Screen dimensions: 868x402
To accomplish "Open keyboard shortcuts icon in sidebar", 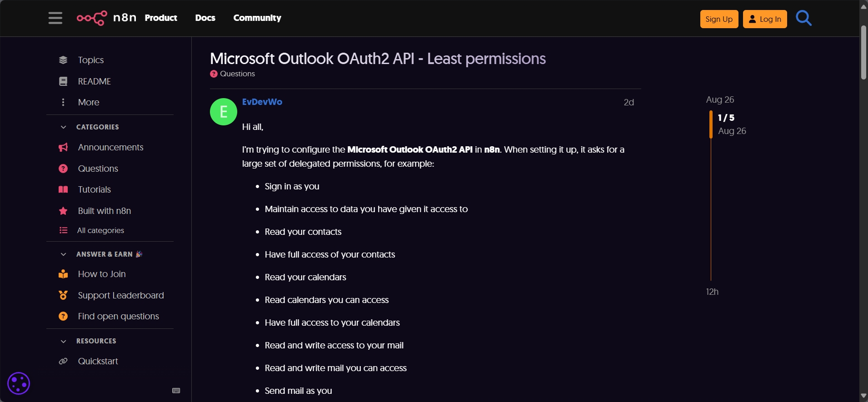I will [176, 391].
